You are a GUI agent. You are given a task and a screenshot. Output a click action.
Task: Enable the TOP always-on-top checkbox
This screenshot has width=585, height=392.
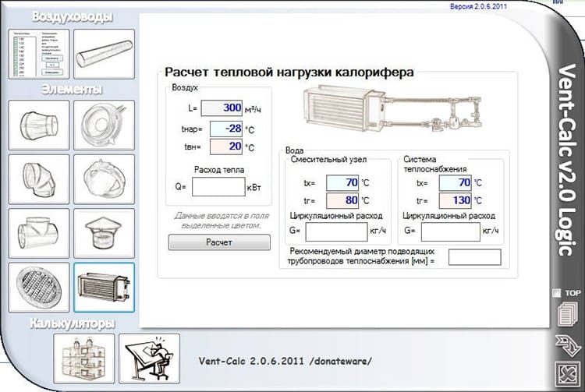point(556,292)
